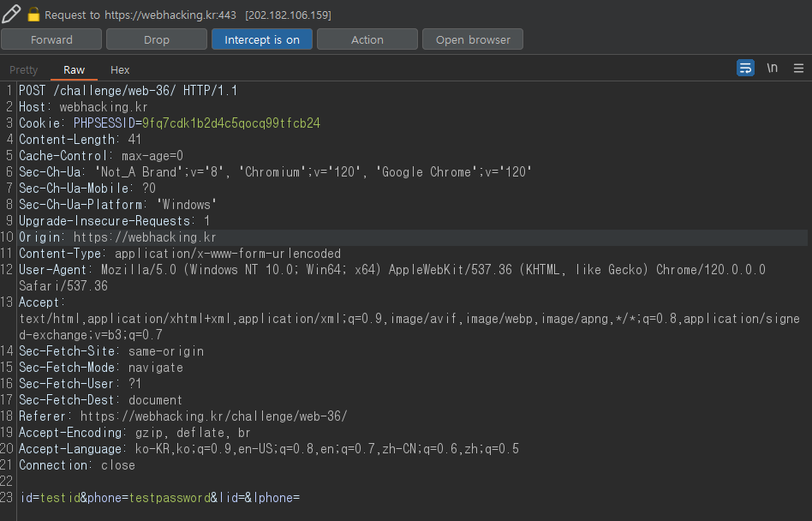This screenshot has height=521, width=812.
Task: Click the testpassword value in request body
Action: [x=170, y=498]
